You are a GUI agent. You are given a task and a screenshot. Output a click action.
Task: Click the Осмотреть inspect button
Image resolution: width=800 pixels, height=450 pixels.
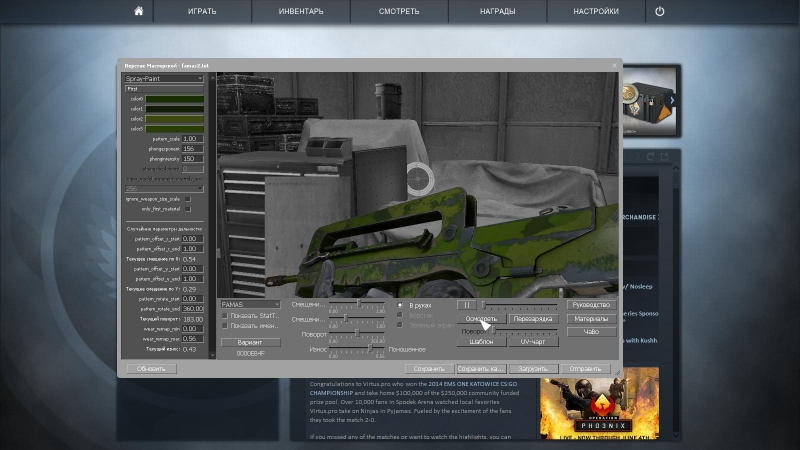481,318
